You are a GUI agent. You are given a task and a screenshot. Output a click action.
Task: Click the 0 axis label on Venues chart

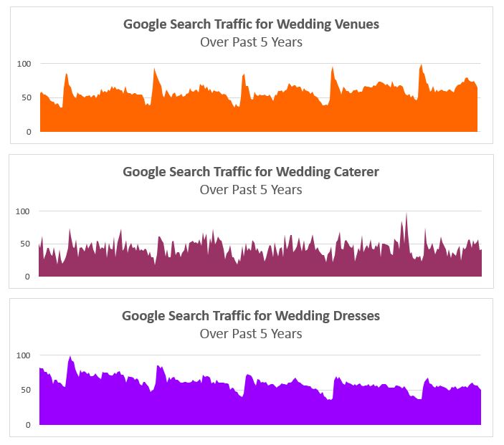tap(29, 132)
